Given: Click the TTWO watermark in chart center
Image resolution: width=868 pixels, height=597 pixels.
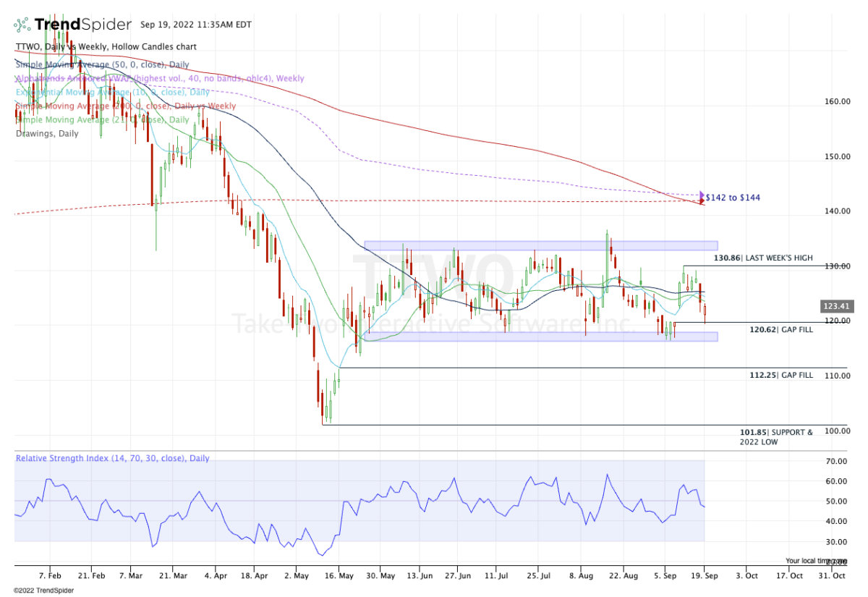Looking at the screenshot, I should pos(433,279).
